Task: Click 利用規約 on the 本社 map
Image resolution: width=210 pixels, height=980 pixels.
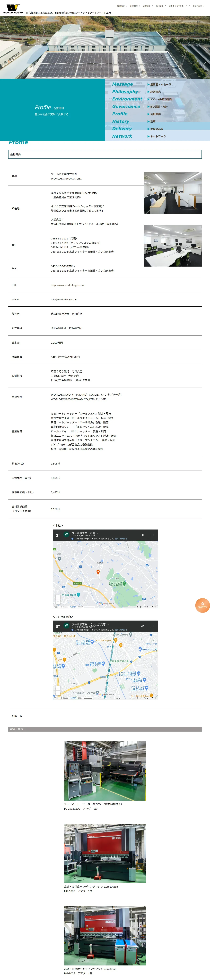Action: pyautogui.click(x=73, y=607)
